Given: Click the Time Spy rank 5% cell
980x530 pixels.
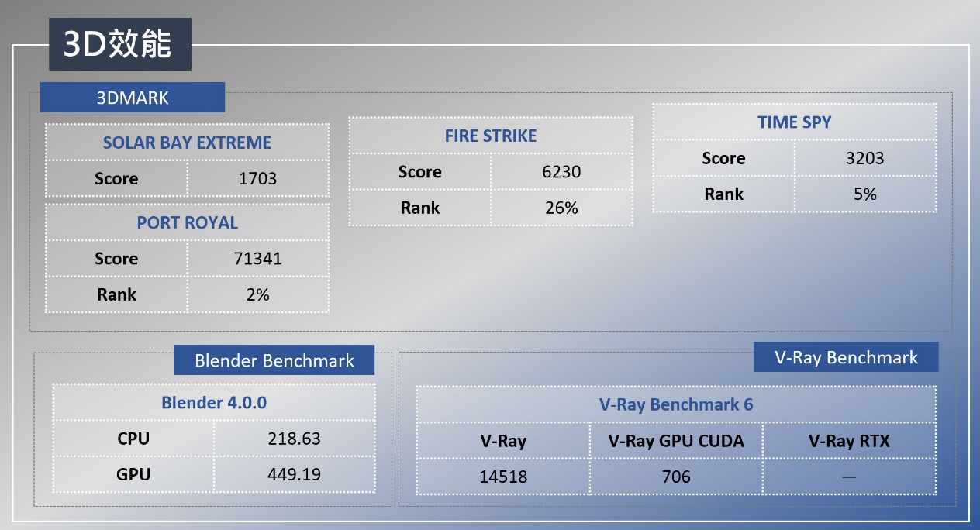Looking at the screenshot, I should click(x=865, y=194).
